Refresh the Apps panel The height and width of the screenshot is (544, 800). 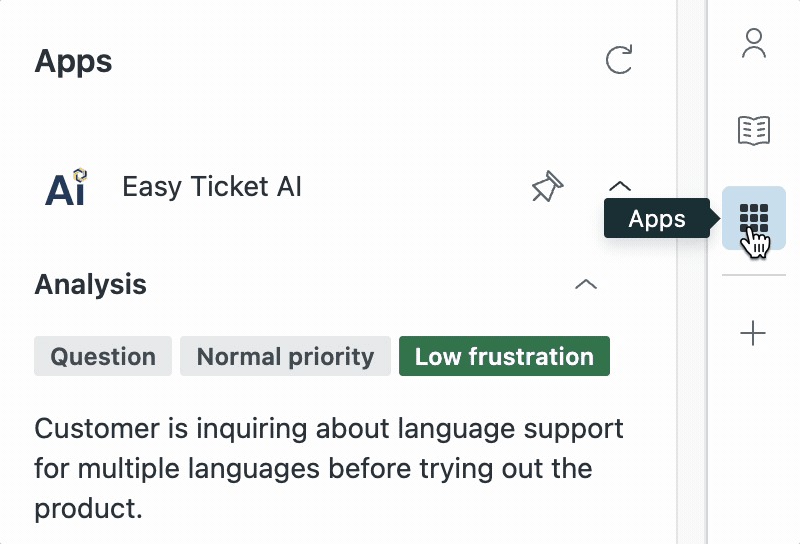point(620,61)
